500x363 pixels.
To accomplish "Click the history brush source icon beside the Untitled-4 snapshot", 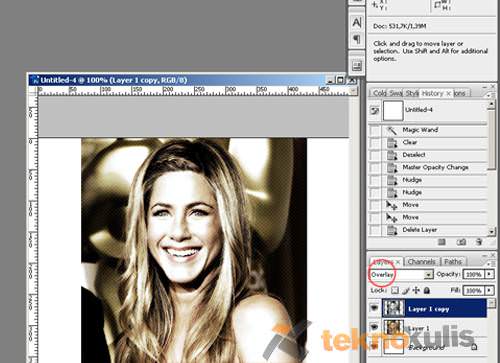I will point(375,111).
